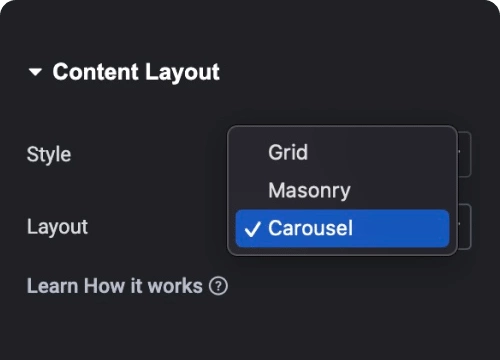Click the Layout dropdown edge behind popup
This screenshot has width=500, height=360.
click(x=464, y=227)
